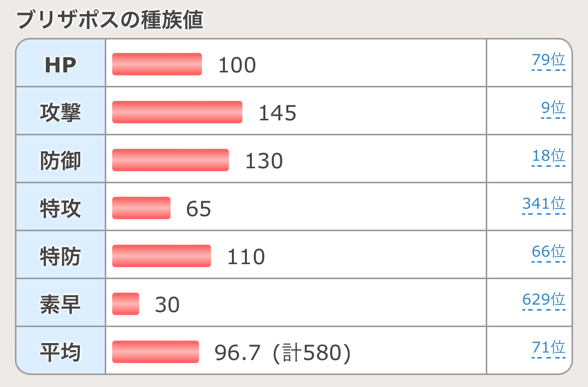Open the 79位 rank link for HP
Image resolution: width=588 pixels, height=387 pixels.
coord(548,60)
